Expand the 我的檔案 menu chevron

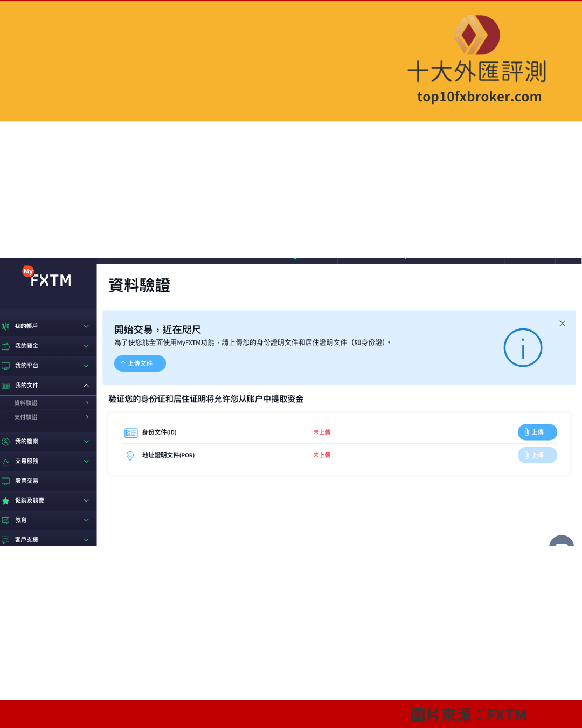click(86, 442)
